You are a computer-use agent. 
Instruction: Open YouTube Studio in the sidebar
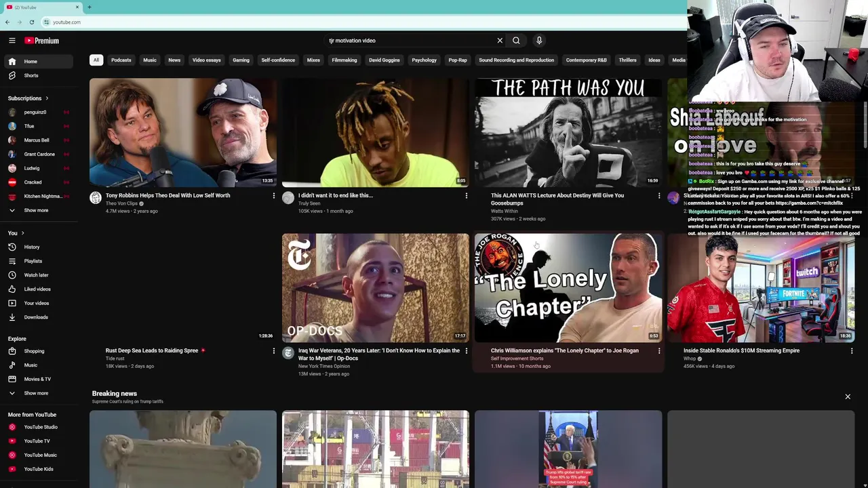coord(40,427)
